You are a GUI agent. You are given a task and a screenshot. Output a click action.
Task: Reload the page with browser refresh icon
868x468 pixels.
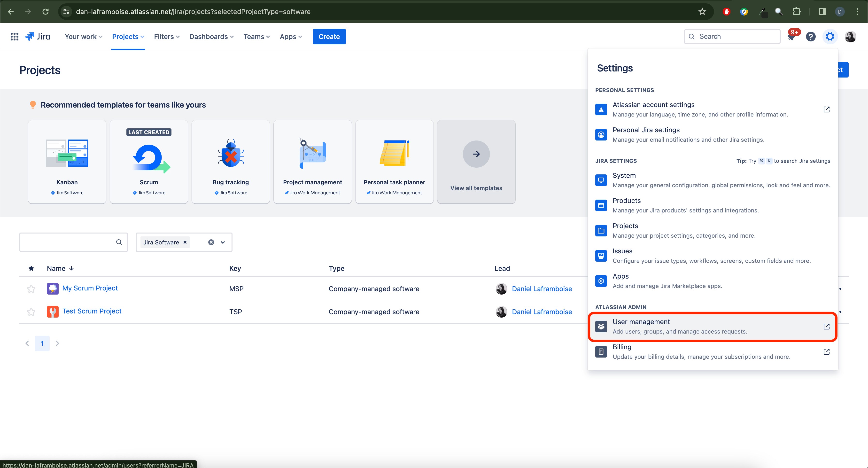coord(46,12)
